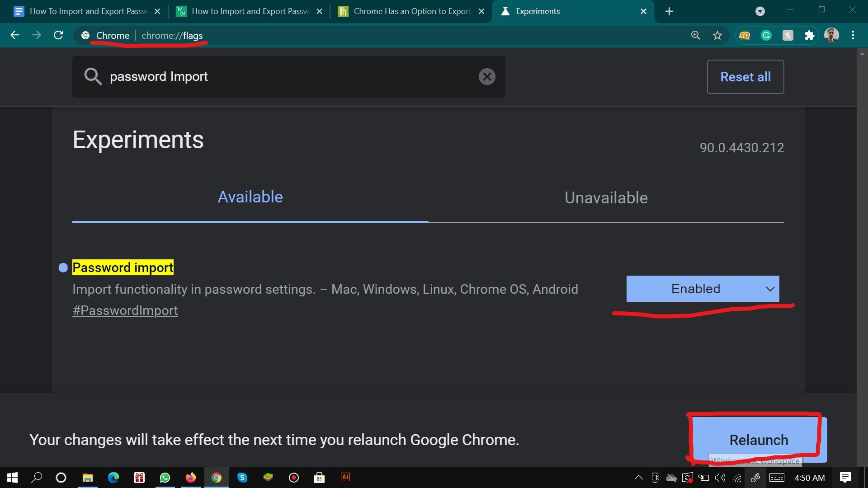Click the reload page icon
This screenshot has height=488, width=868.
[x=58, y=35]
